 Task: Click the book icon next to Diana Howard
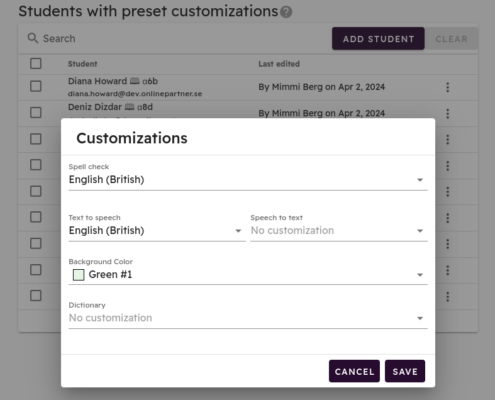[135, 81]
